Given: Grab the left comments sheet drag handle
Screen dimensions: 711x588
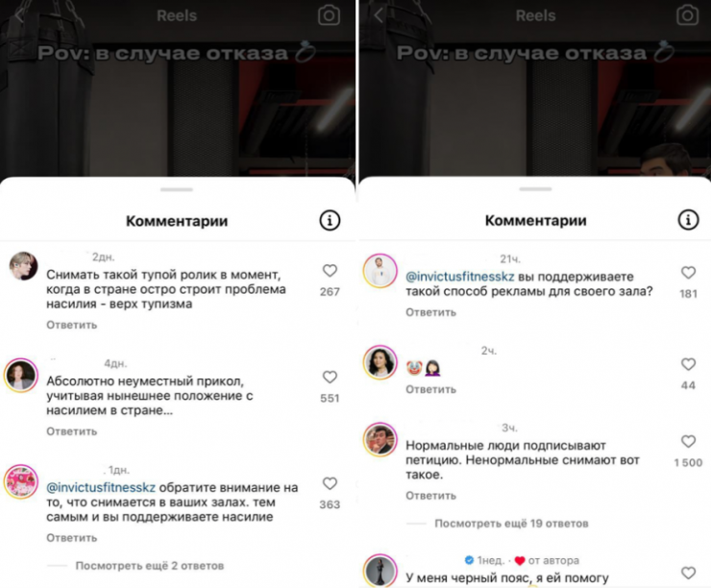Looking at the screenshot, I should [x=177, y=189].
